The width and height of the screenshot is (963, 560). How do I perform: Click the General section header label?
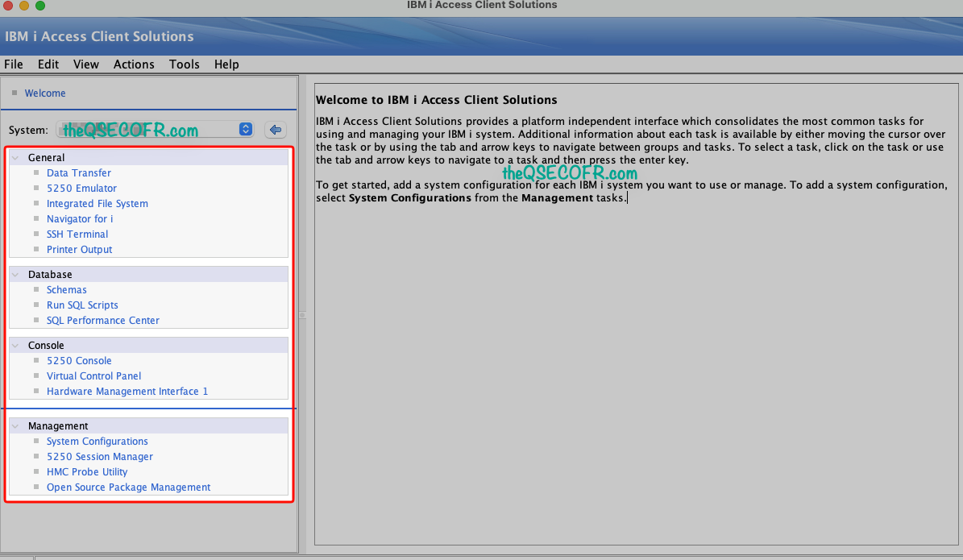point(46,158)
